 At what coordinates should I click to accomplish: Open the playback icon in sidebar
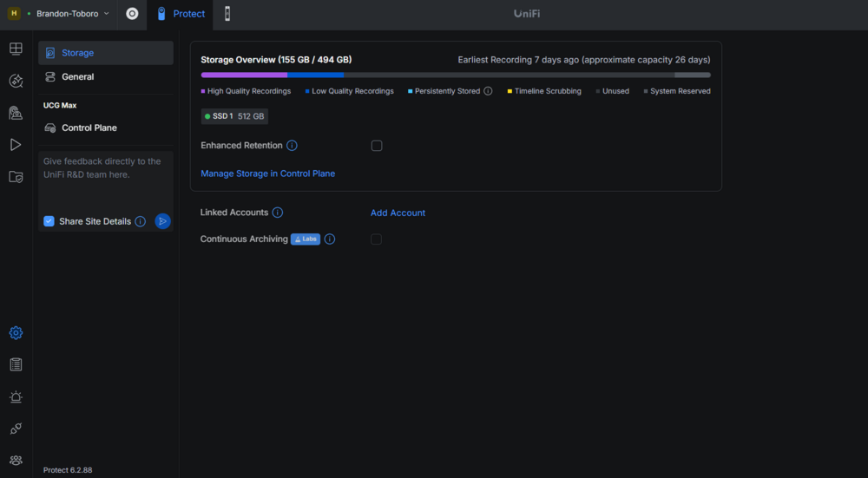(x=16, y=145)
